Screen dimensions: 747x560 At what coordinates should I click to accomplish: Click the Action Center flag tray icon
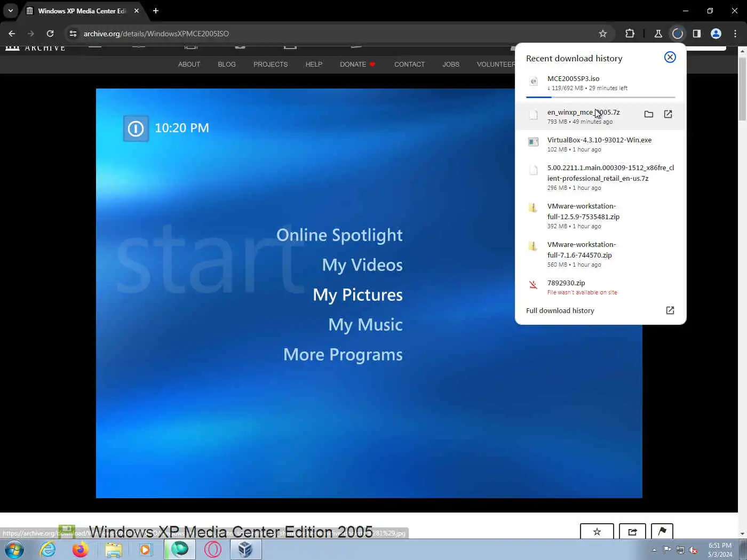[x=667, y=550]
